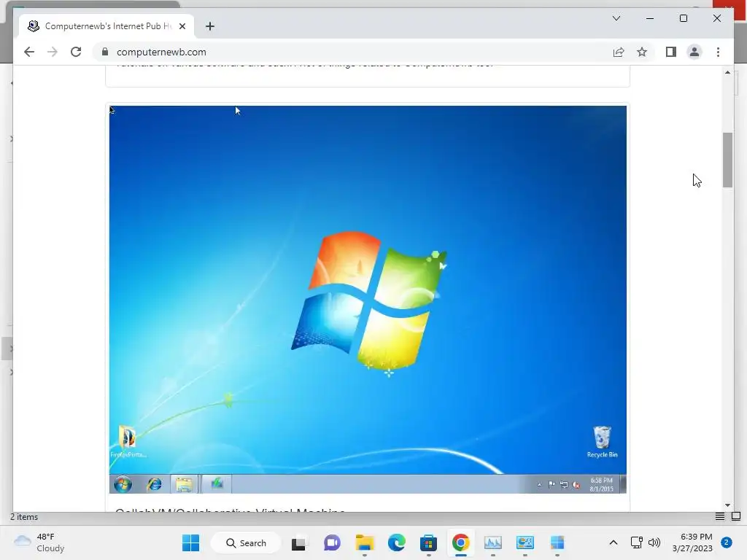747x560 pixels.
Task: Open the performance monitor taskbar app
Action: pos(493,542)
